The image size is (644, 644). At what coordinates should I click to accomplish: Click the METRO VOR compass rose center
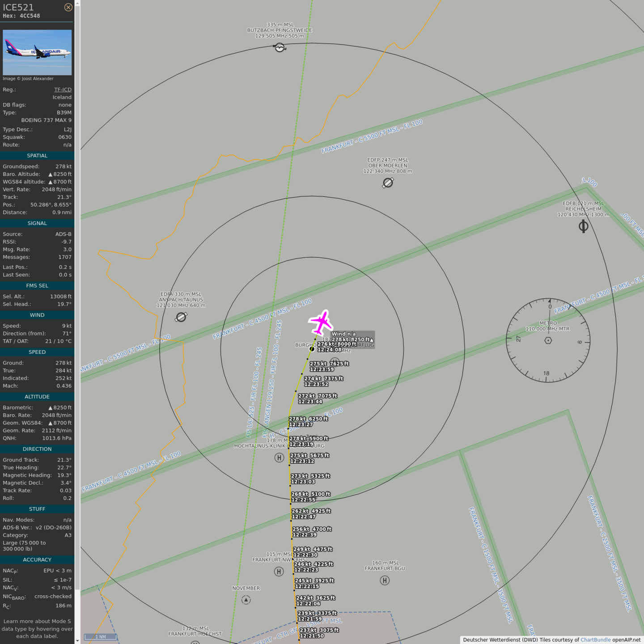click(548, 341)
